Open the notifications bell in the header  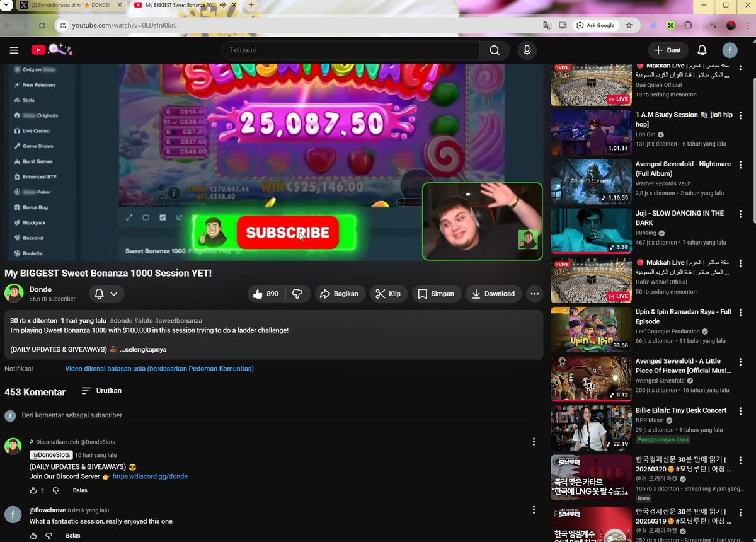[x=702, y=50]
